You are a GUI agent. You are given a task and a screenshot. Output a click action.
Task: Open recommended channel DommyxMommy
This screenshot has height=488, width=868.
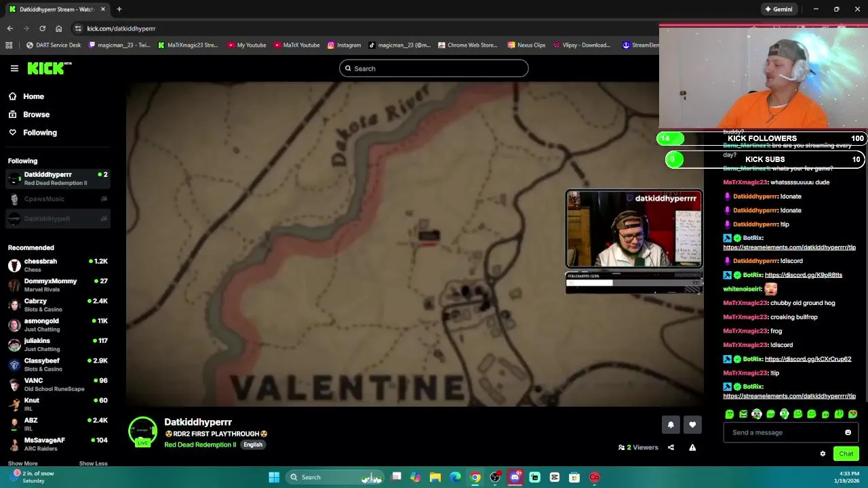[x=58, y=285]
